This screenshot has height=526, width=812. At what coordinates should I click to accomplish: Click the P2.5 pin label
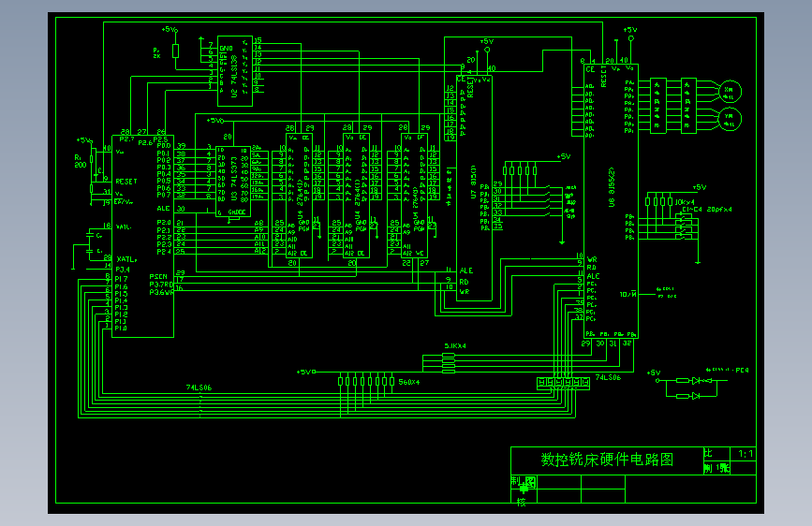160,139
